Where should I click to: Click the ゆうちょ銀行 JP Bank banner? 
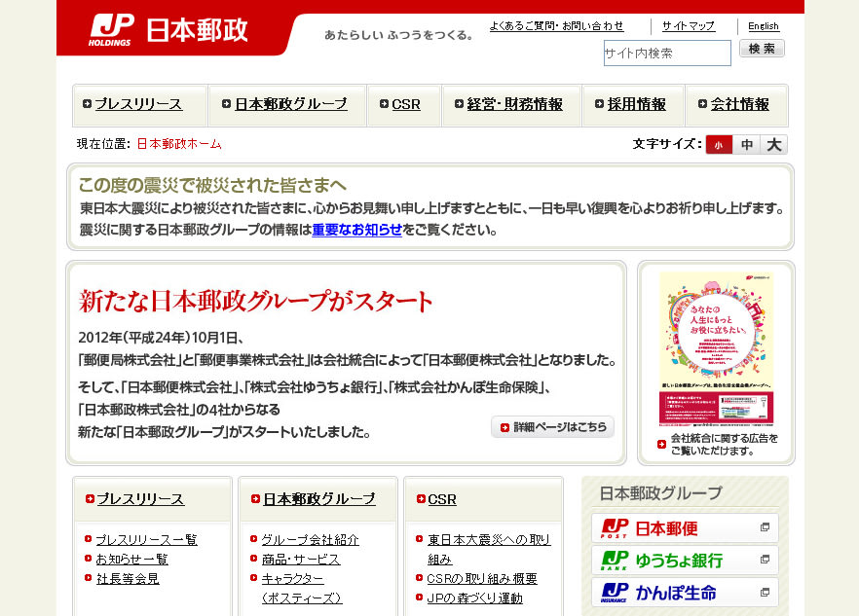(x=685, y=561)
